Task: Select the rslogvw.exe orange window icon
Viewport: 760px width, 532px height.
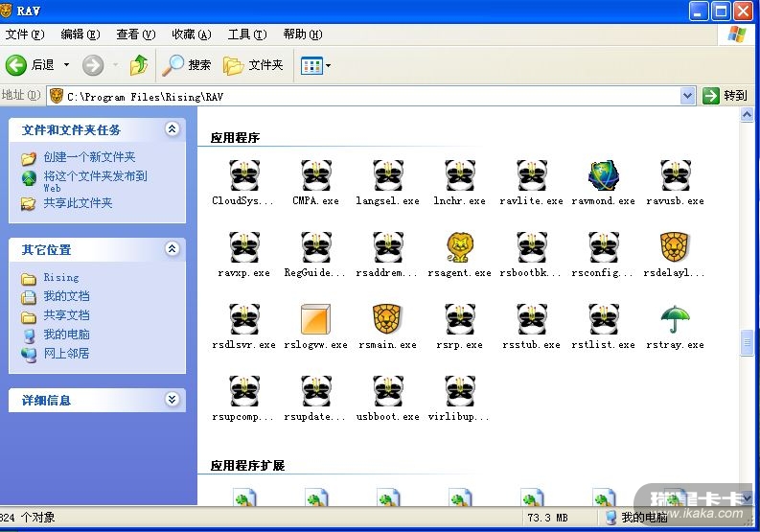Action: (316, 318)
